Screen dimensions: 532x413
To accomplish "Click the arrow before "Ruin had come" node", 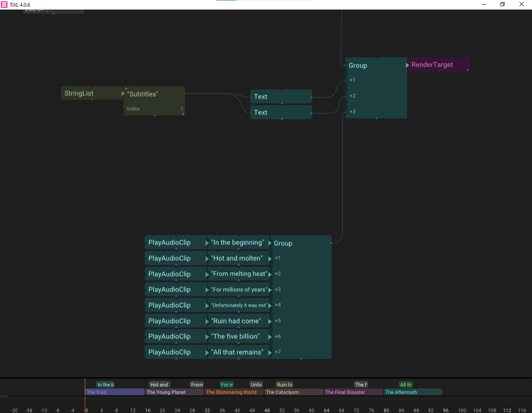I will (x=207, y=321).
